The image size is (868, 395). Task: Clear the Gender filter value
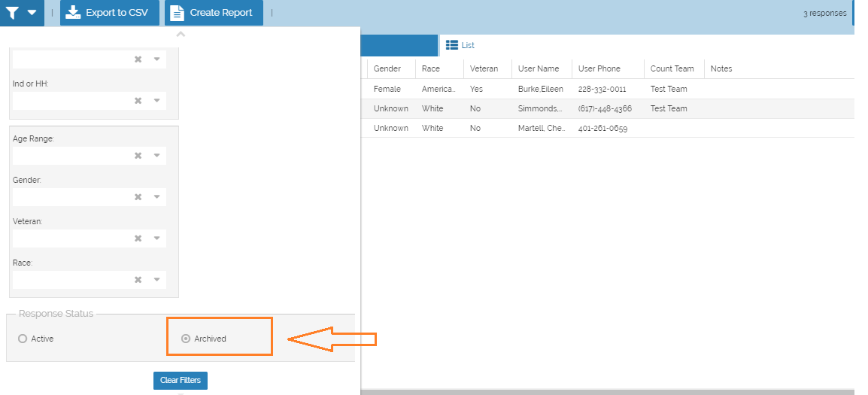tap(138, 197)
